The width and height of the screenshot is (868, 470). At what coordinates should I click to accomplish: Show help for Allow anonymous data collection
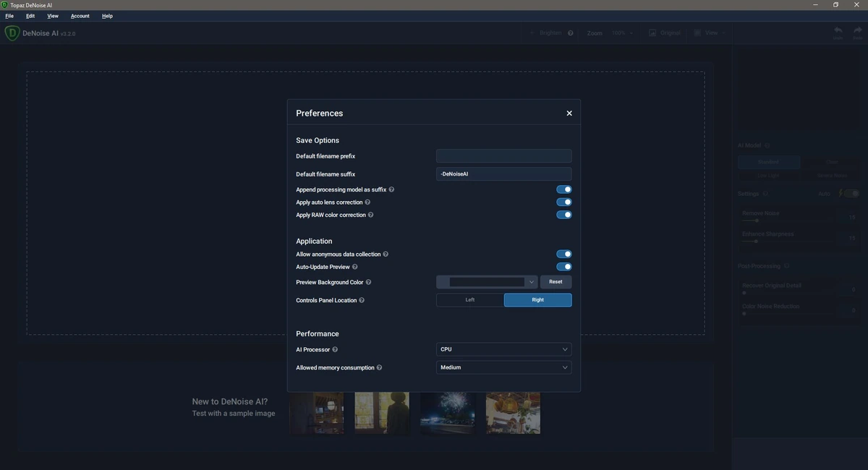coord(386,255)
